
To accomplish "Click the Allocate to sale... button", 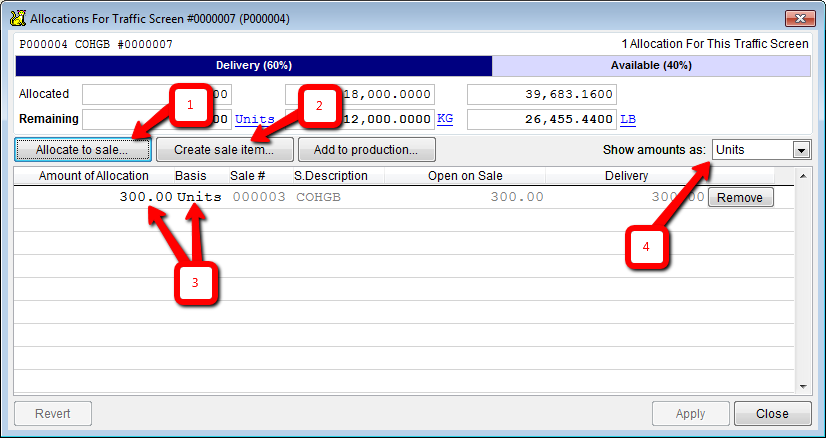I will 83,150.
